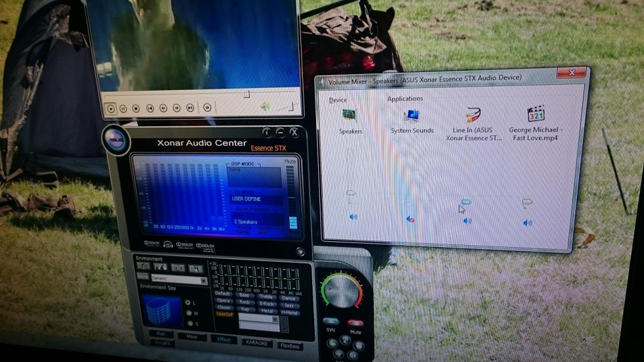The image size is (644, 362).
Task: Select the second Environment preset icon
Action: [160, 267]
